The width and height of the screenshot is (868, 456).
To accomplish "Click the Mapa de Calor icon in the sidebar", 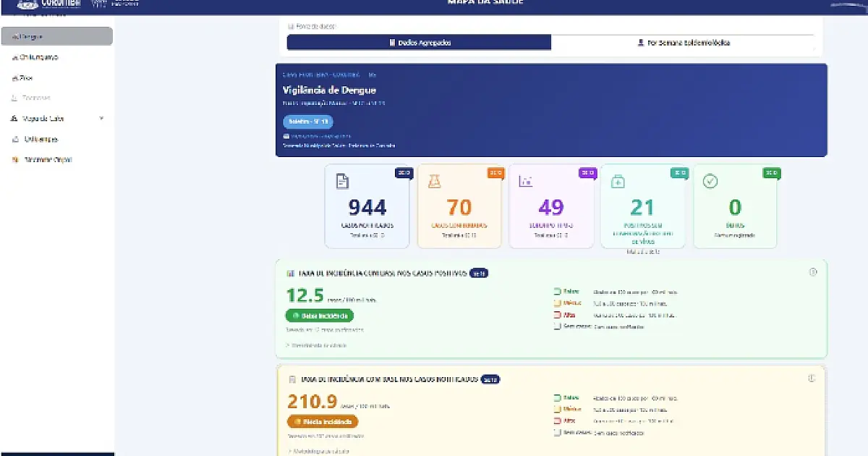I will point(14,118).
